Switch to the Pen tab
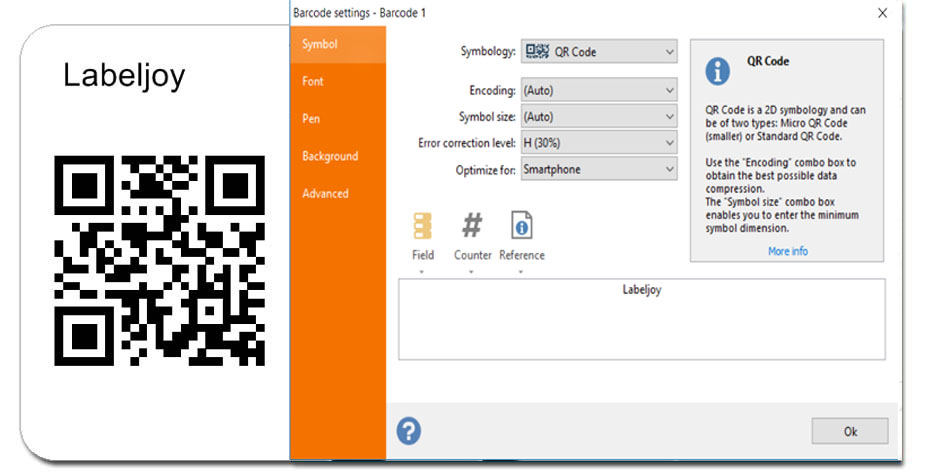Viewport: 925px width, 475px height. point(338,119)
